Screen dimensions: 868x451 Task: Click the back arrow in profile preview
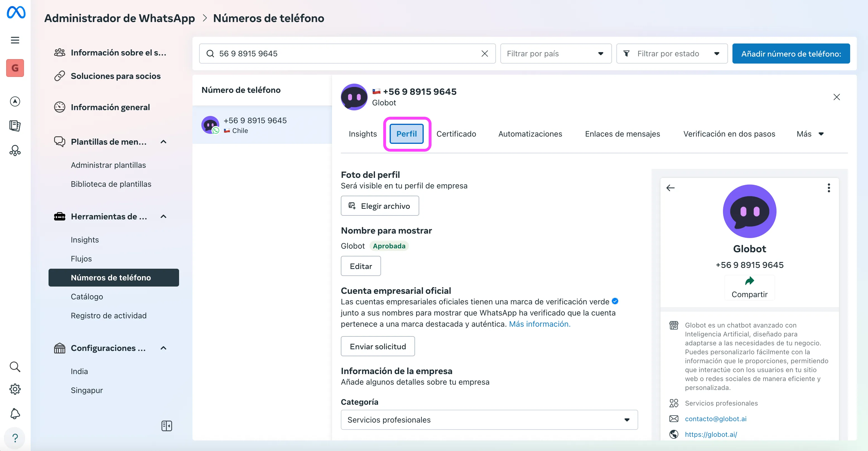click(670, 188)
